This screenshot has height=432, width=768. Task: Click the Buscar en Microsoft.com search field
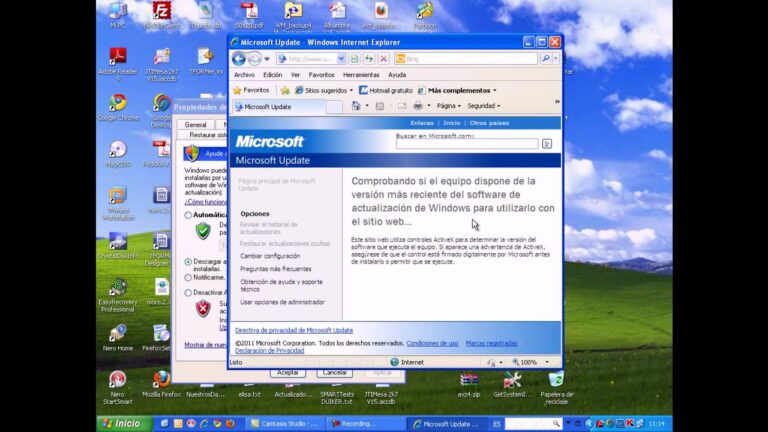click(x=467, y=144)
